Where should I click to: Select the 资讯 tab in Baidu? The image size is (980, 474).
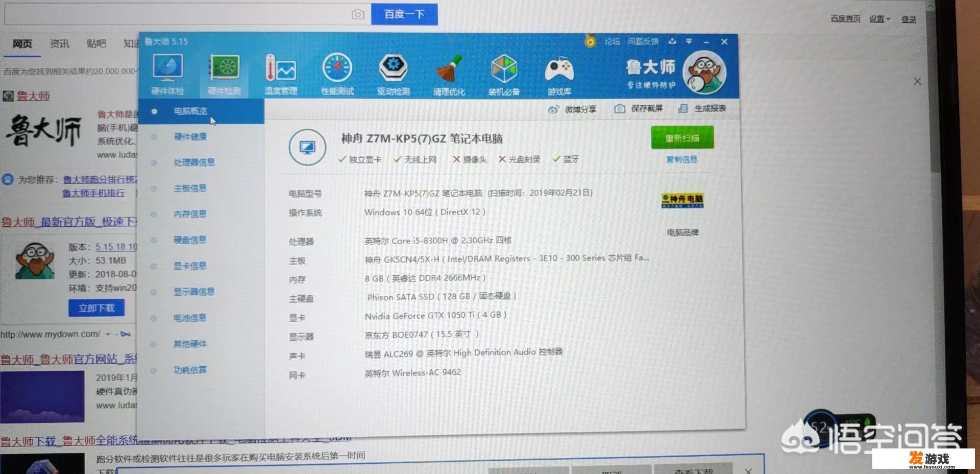pos(59,44)
